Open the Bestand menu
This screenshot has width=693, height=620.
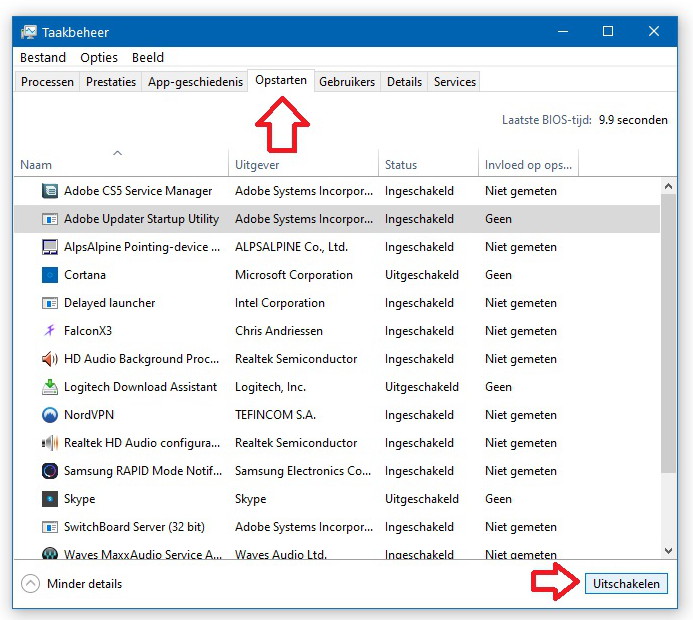point(43,58)
